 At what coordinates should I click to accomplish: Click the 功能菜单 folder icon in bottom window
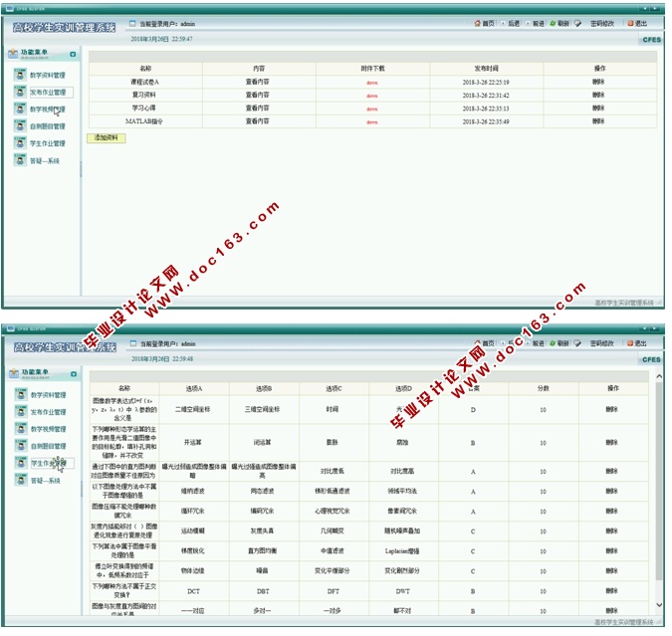tap(14, 373)
